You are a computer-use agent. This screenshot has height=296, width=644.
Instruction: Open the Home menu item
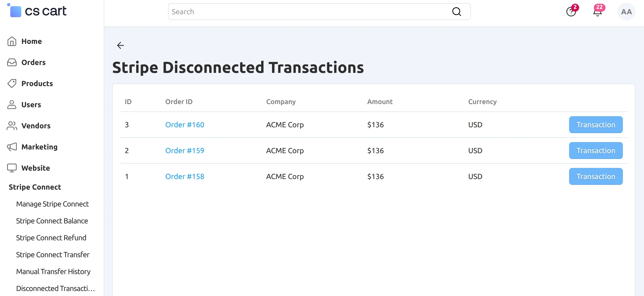(x=32, y=41)
